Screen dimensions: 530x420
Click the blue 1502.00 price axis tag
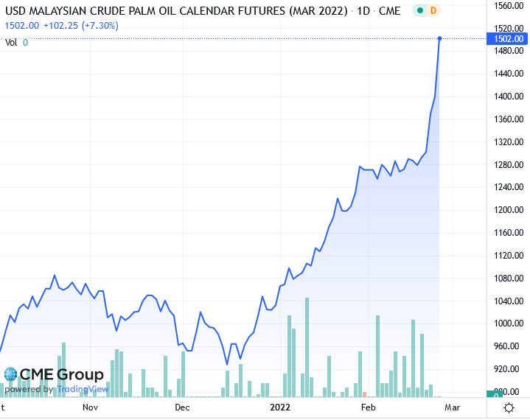[507, 39]
